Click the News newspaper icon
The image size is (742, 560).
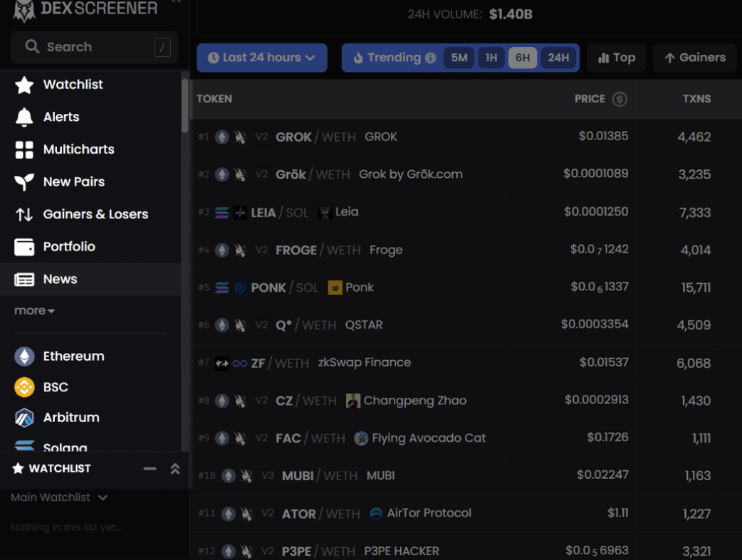coord(24,280)
